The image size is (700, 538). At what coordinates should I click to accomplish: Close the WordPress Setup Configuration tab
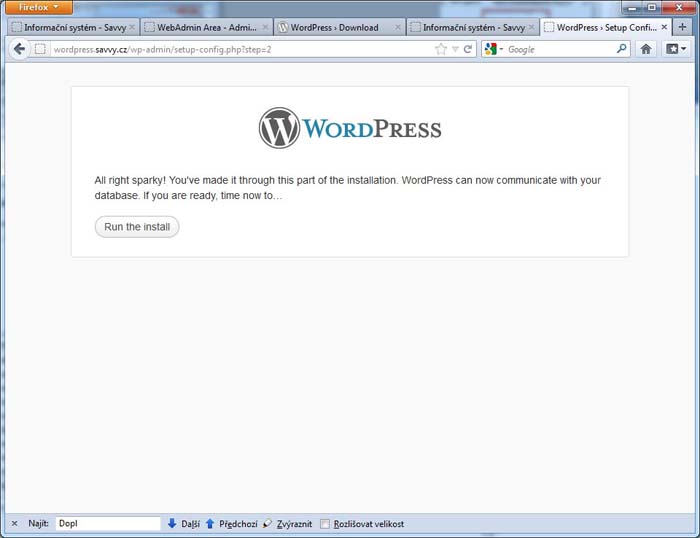pos(664,27)
